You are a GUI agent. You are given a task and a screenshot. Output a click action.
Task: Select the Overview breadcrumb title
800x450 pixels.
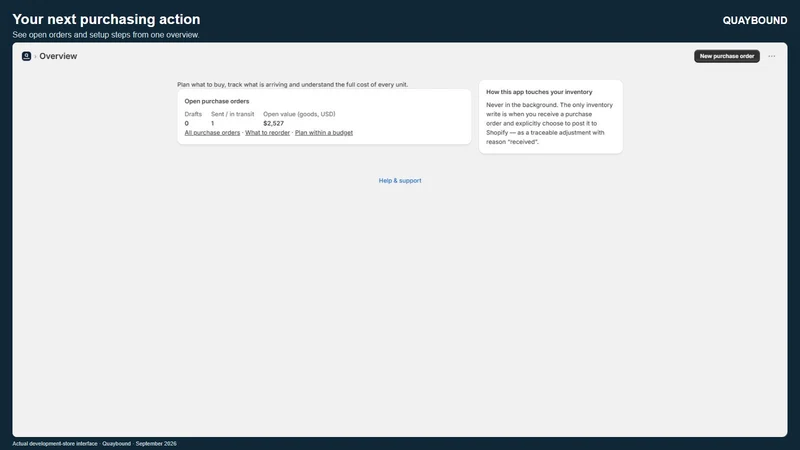(x=58, y=56)
